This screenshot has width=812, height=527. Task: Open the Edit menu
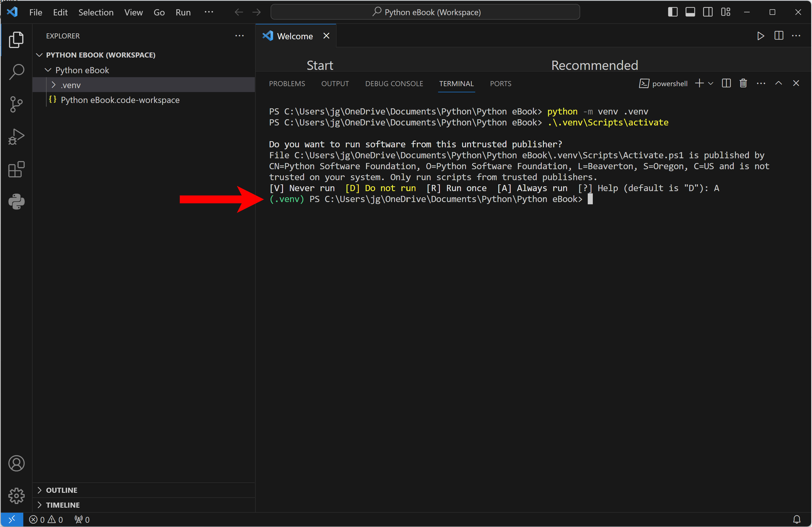(60, 12)
